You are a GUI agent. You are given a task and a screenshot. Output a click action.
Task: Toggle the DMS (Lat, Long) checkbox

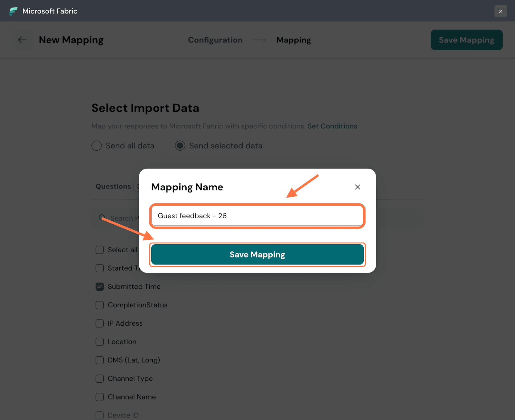[x=100, y=360]
